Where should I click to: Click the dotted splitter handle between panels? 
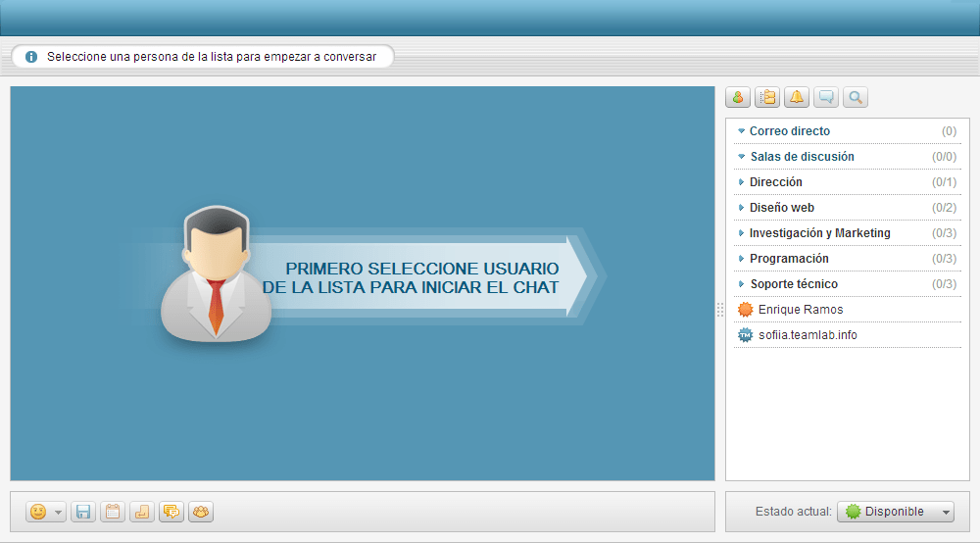720,310
